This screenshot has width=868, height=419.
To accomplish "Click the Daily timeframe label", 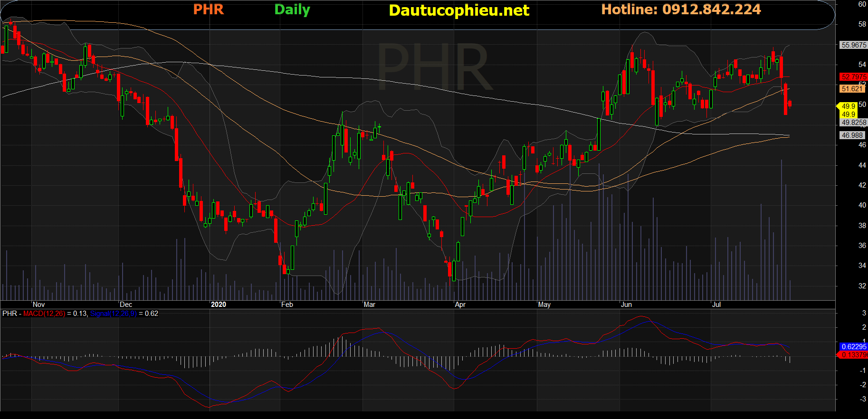I will [292, 10].
